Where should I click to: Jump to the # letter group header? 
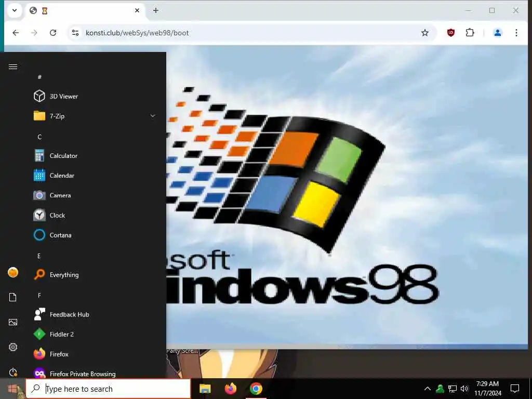pyautogui.click(x=39, y=77)
